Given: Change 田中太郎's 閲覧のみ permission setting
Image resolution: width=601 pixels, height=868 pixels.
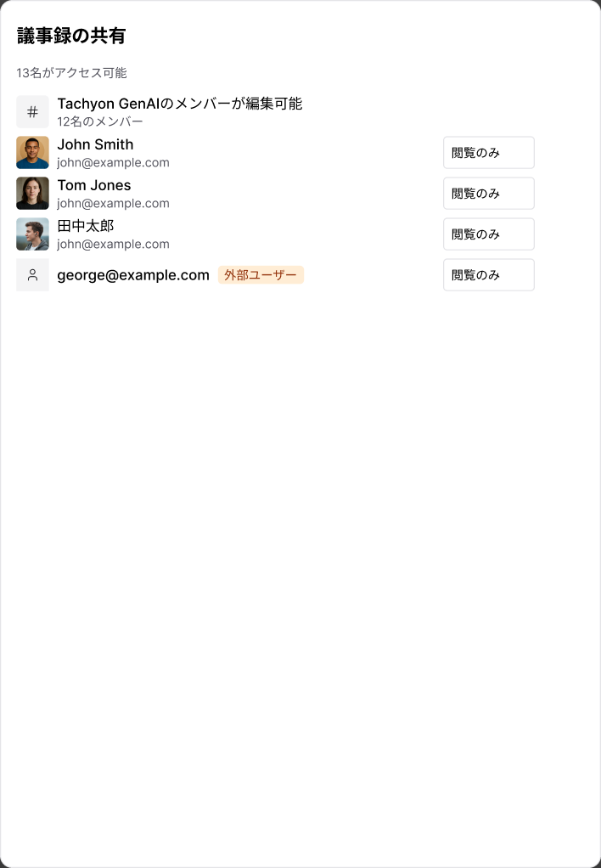Looking at the screenshot, I should tap(489, 234).
